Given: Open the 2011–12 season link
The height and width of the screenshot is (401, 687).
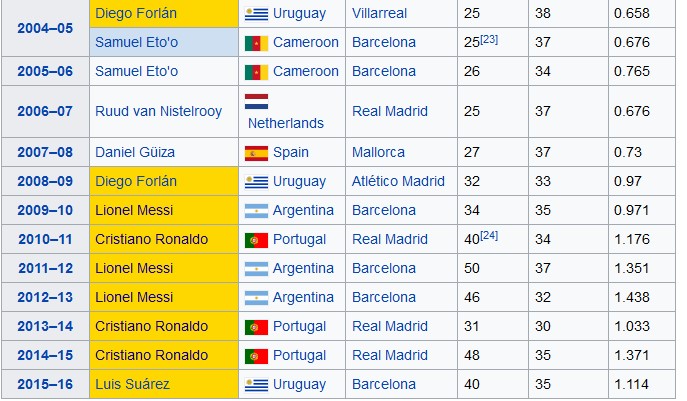Looking at the screenshot, I should click(46, 268).
